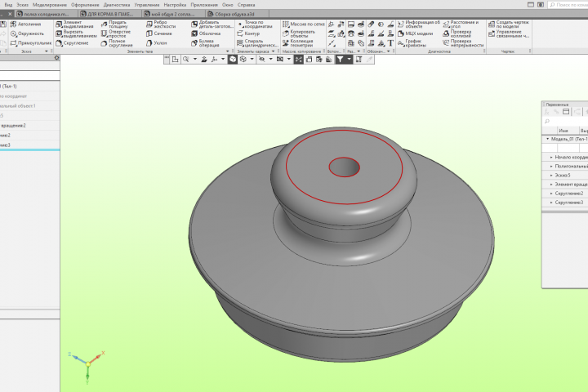
Task: Click Массив по сетке tool
Action: tap(303, 24)
